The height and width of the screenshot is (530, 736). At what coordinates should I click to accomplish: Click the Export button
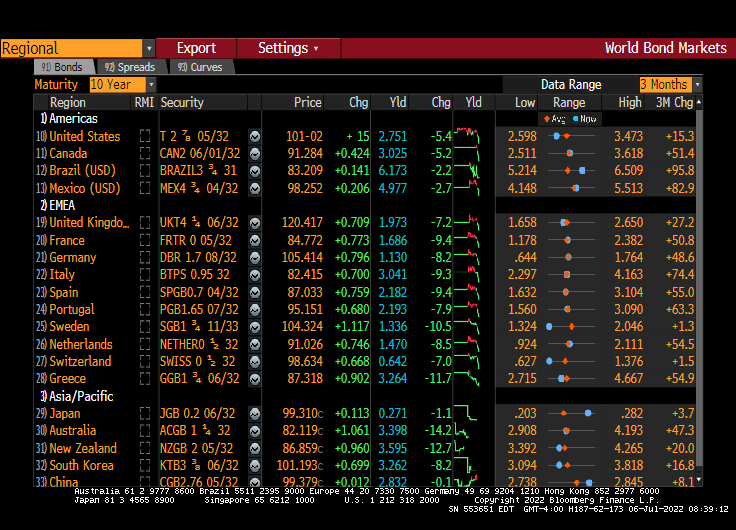coord(196,48)
